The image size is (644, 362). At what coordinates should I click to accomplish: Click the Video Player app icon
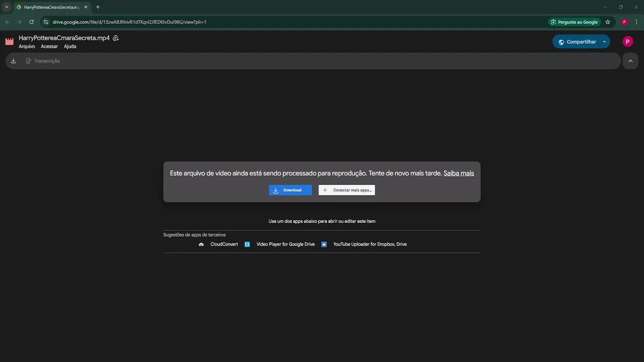tap(247, 244)
